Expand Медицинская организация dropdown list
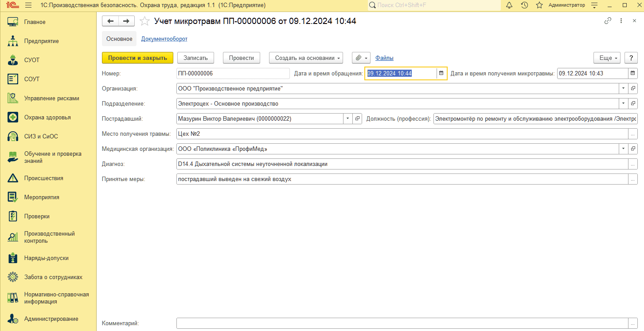The width and height of the screenshot is (644, 331). tap(623, 149)
